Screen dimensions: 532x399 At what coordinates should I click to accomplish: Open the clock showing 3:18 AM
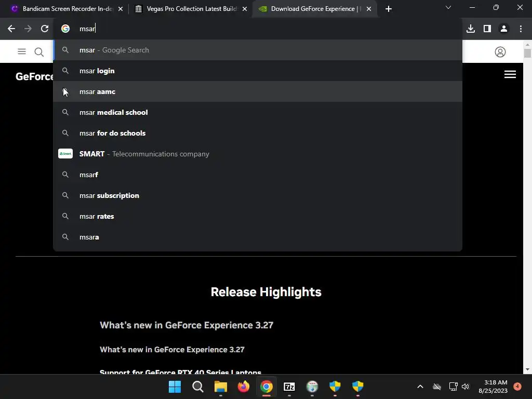pyautogui.click(x=493, y=387)
